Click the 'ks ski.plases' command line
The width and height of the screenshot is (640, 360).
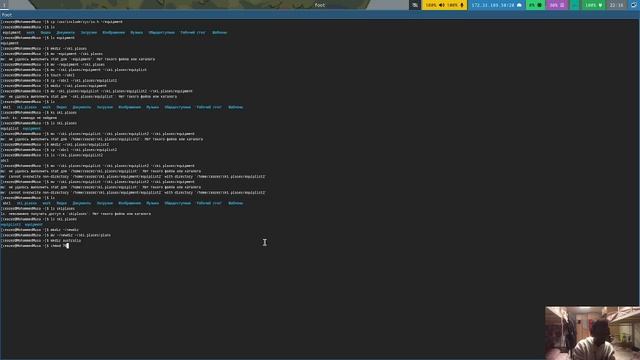coord(39,112)
